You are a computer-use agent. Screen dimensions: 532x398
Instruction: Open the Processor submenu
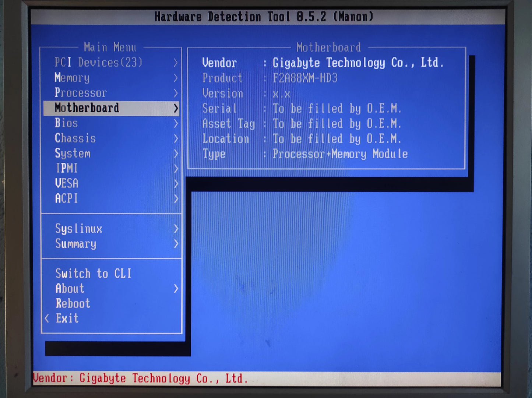tap(111, 93)
